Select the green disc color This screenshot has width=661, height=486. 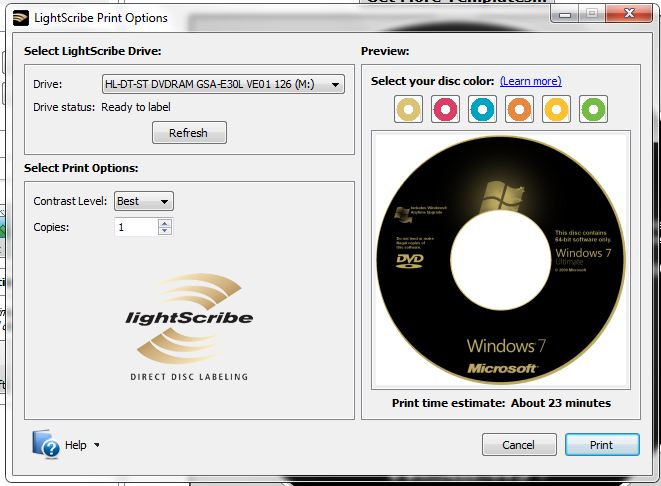[x=594, y=109]
